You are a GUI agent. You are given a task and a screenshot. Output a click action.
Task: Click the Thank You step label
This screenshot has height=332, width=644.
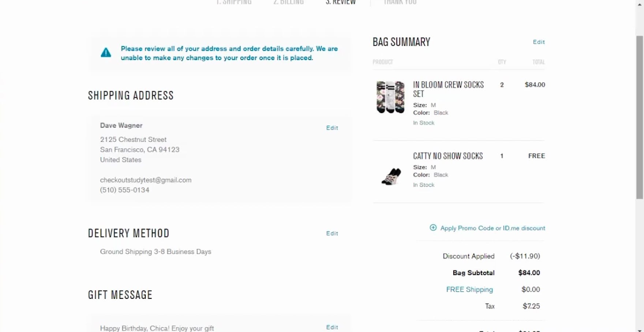400,3
